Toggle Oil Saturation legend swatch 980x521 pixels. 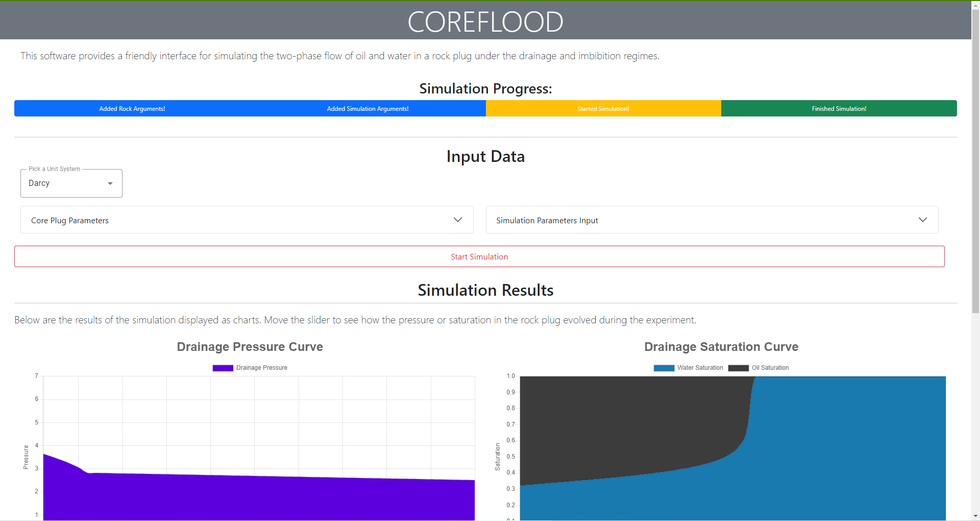click(739, 368)
